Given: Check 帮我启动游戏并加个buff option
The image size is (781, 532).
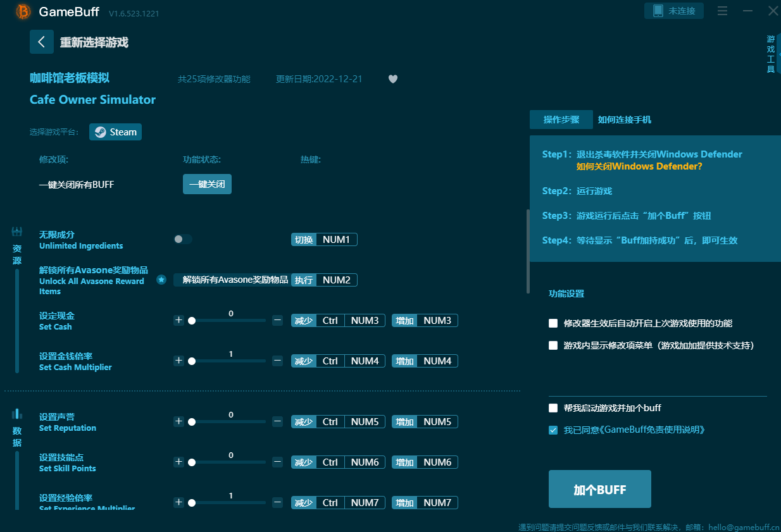Looking at the screenshot, I should click(x=553, y=408).
